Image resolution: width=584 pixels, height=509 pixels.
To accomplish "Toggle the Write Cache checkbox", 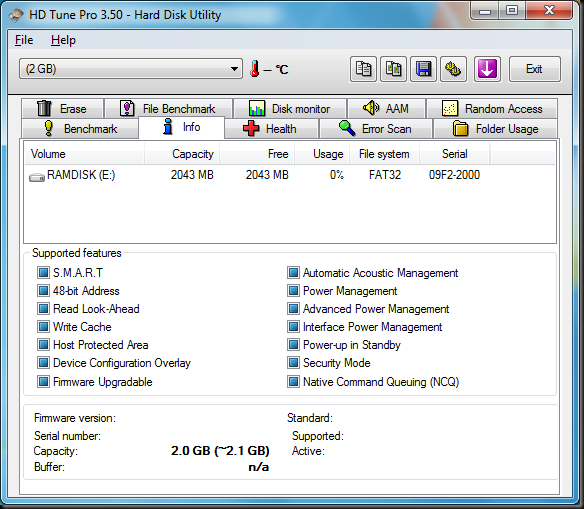I will point(43,327).
